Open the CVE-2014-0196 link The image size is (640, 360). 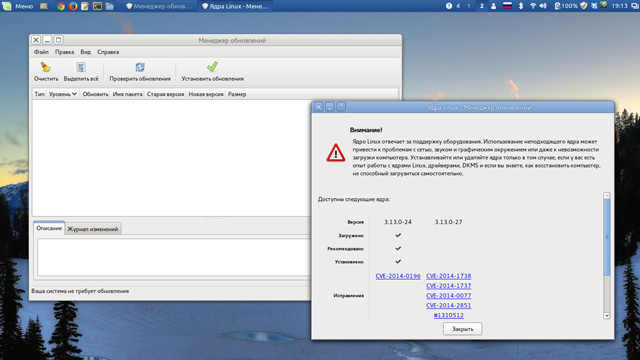398,276
